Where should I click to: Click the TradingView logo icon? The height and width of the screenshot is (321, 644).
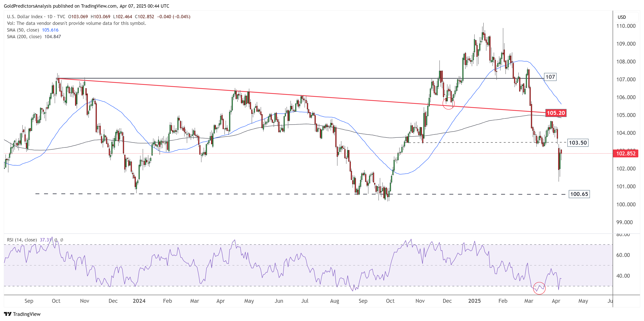[7, 314]
